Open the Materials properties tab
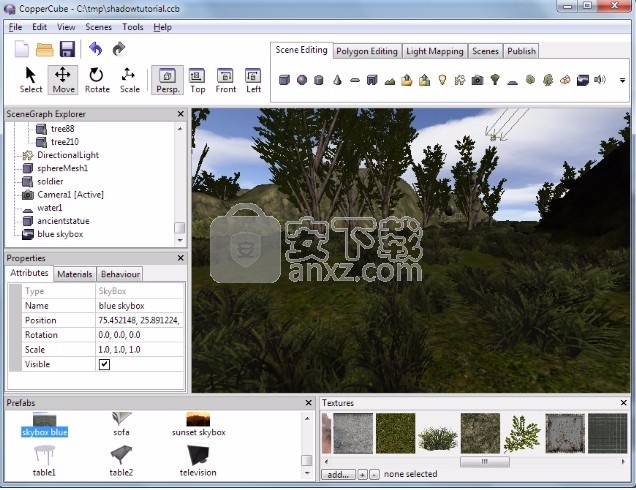The width and height of the screenshot is (636, 490). pyautogui.click(x=74, y=274)
